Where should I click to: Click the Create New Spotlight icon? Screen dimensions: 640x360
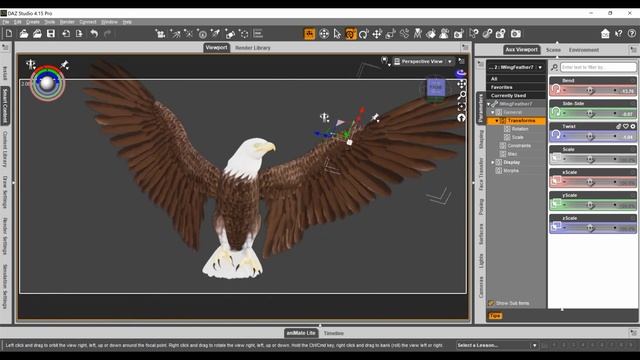pyautogui.click(x=175, y=34)
